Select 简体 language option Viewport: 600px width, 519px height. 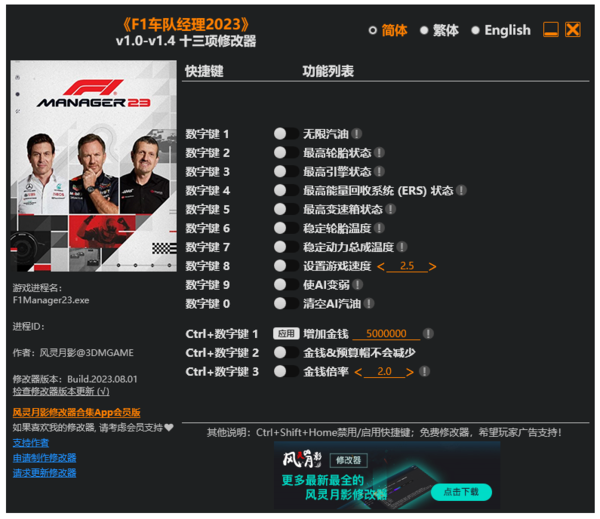[x=388, y=30]
